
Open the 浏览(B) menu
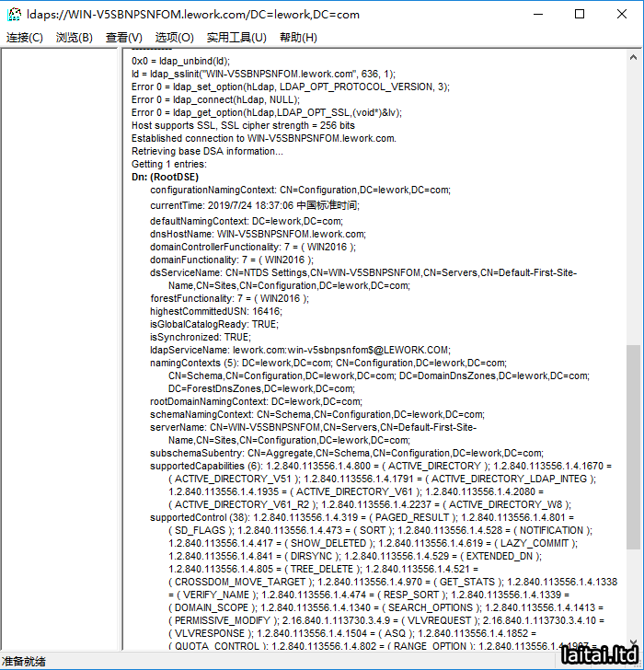[x=75, y=38]
